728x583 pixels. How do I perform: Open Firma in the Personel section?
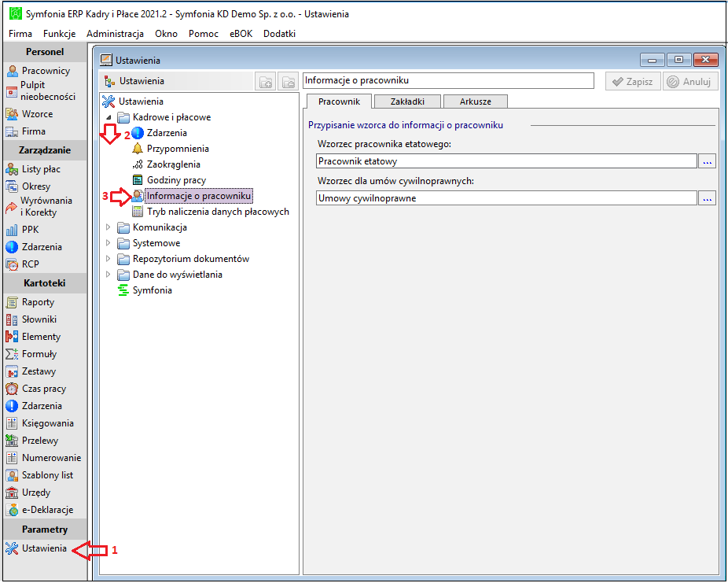(26, 131)
